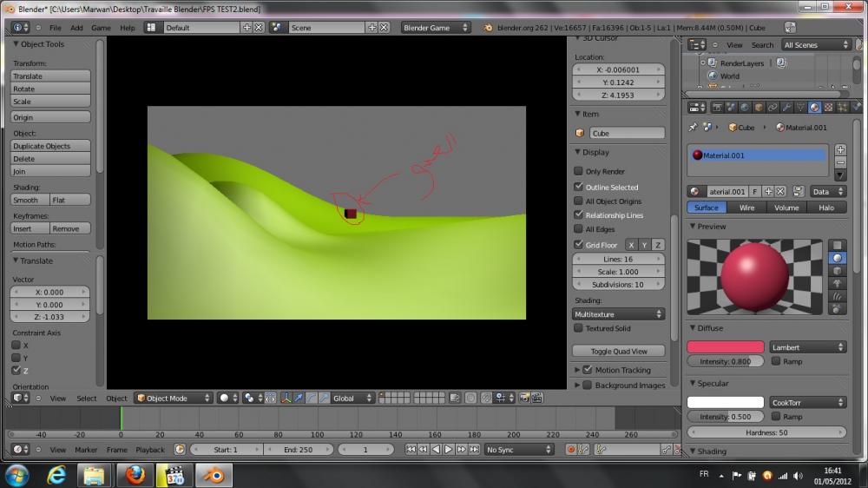Viewport: 868px width, 488px height.
Task: Open the Texture properties tab (checker icon)
Action: [828, 108]
